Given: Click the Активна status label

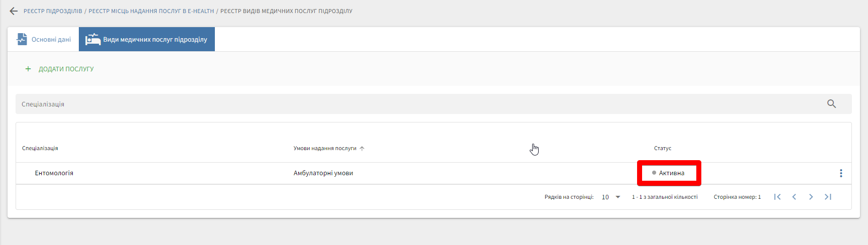Looking at the screenshot, I should pyautogui.click(x=671, y=173).
